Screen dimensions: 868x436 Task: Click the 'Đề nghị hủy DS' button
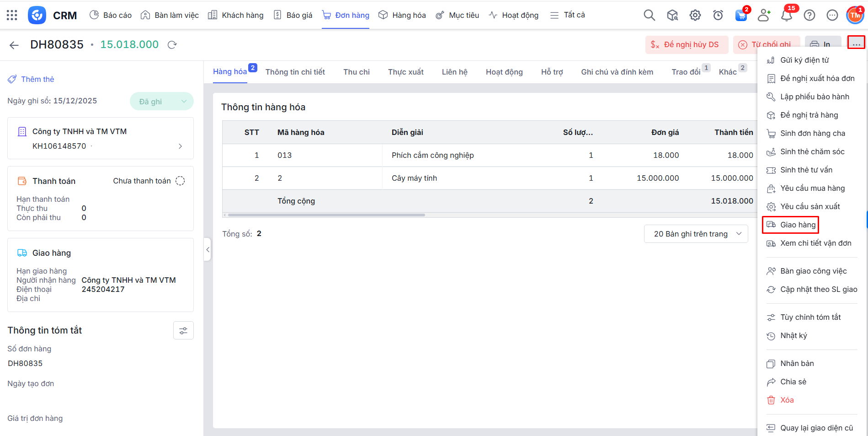685,45
